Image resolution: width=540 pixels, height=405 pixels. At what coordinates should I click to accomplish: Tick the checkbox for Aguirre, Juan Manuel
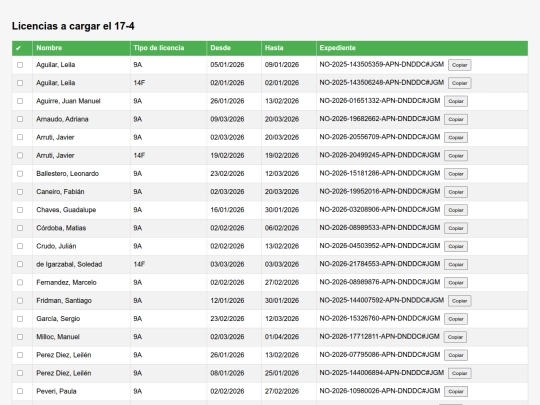[20, 101]
